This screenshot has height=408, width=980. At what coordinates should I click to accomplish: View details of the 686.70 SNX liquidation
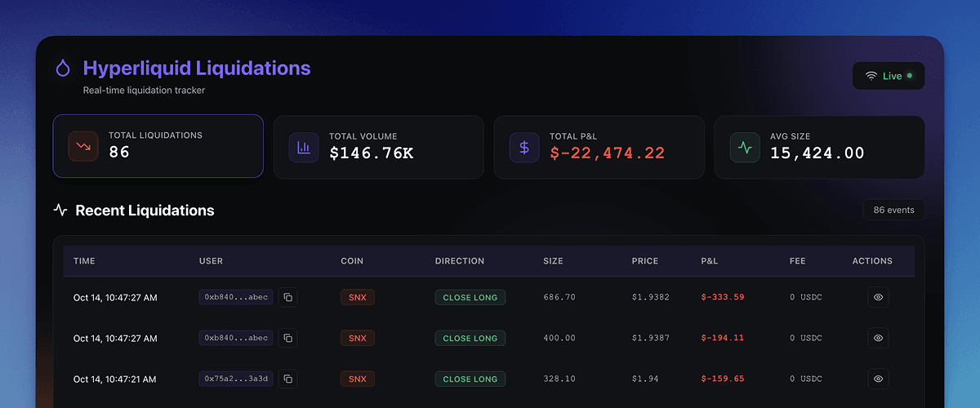click(878, 297)
